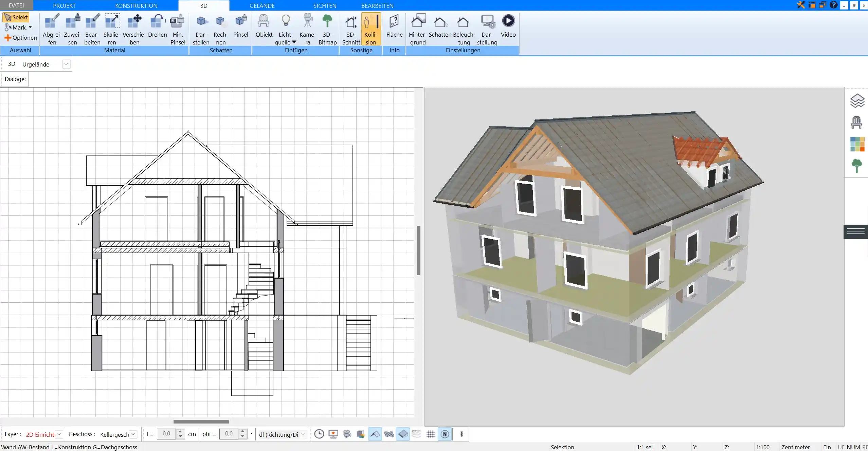868x451 pixels.
Task: Click the horizontal scrollbar of 2D view
Action: point(201,421)
